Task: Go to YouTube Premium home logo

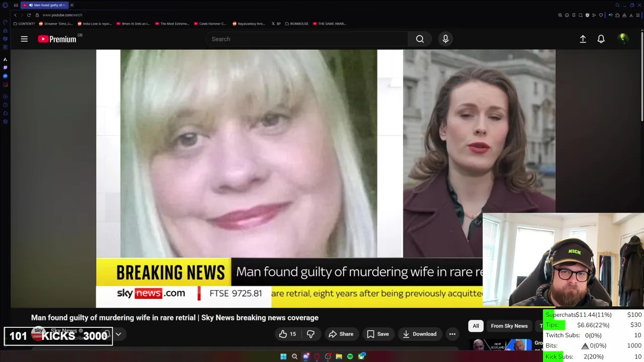Action: 57,39
